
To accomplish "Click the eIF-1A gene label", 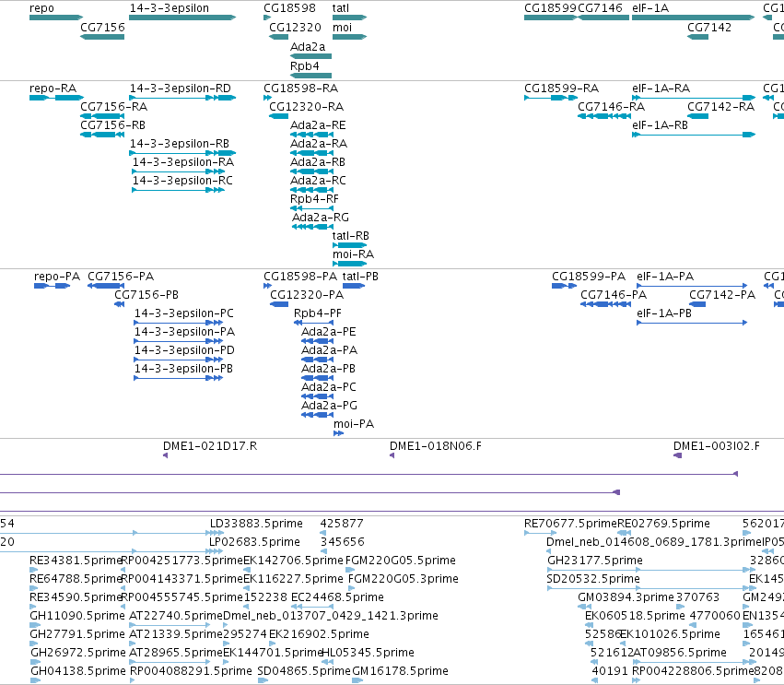I will (x=650, y=8).
